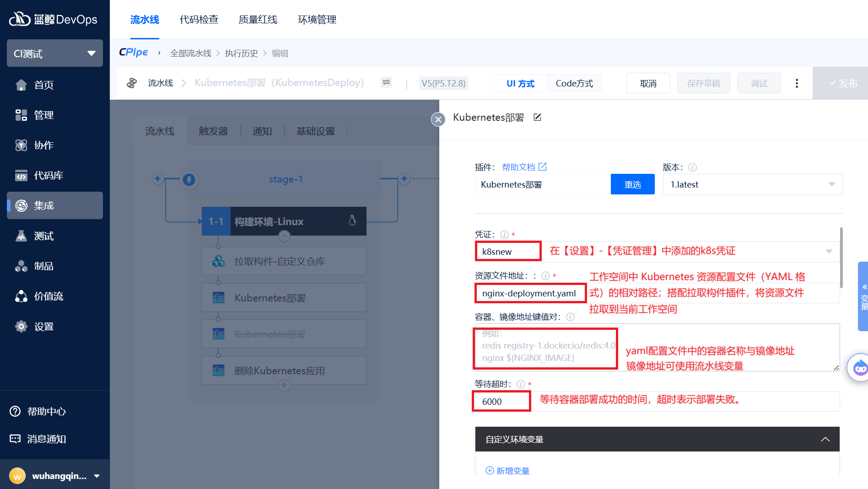Viewport: 868px width, 489px height.
Task: Collapse the 自定义环境变量 section
Action: tap(825, 439)
